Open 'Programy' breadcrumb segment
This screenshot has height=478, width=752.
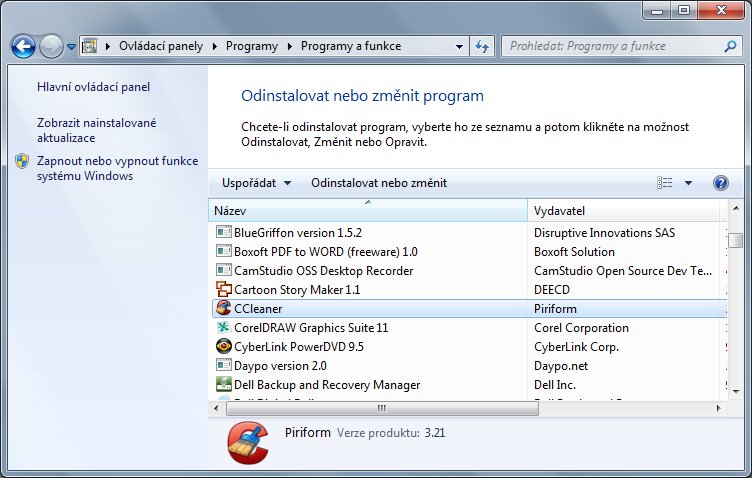(252, 46)
